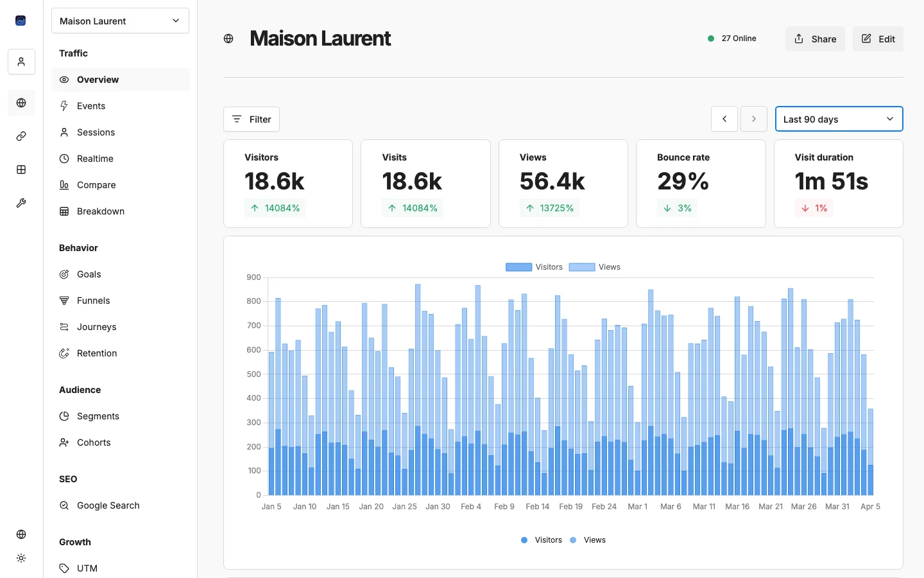924x578 pixels.
Task: Open the Segments page
Action: pyautogui.click(x=120, y=416)
